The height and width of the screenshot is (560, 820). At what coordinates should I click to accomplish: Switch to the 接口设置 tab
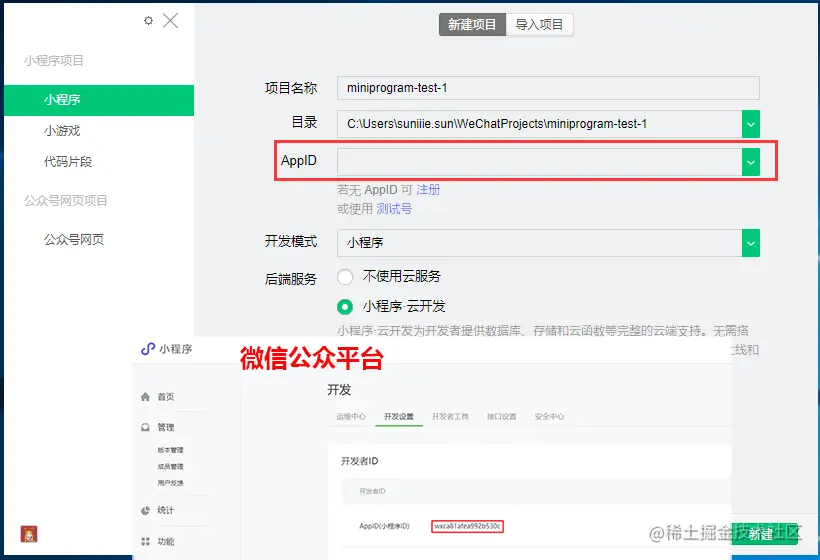pos(502,416)
